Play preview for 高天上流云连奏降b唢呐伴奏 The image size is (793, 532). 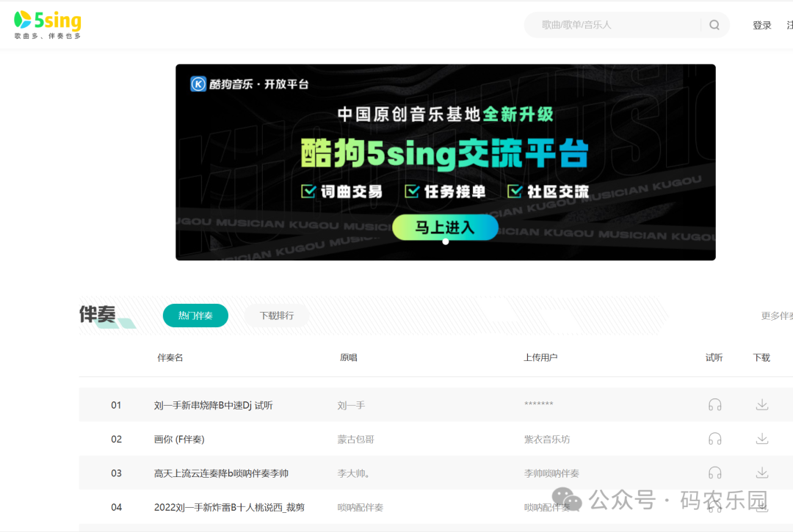tap(714, 473)
